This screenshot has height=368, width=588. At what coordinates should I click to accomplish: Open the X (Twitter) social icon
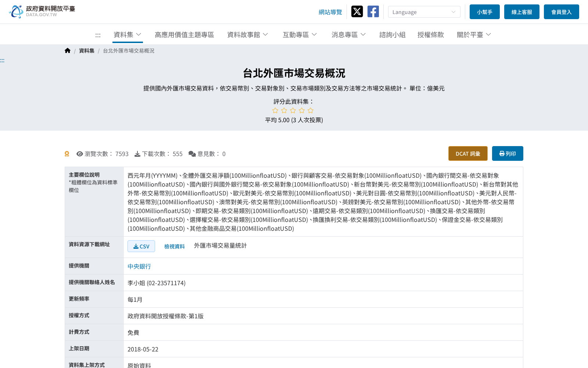coord(357,11)
